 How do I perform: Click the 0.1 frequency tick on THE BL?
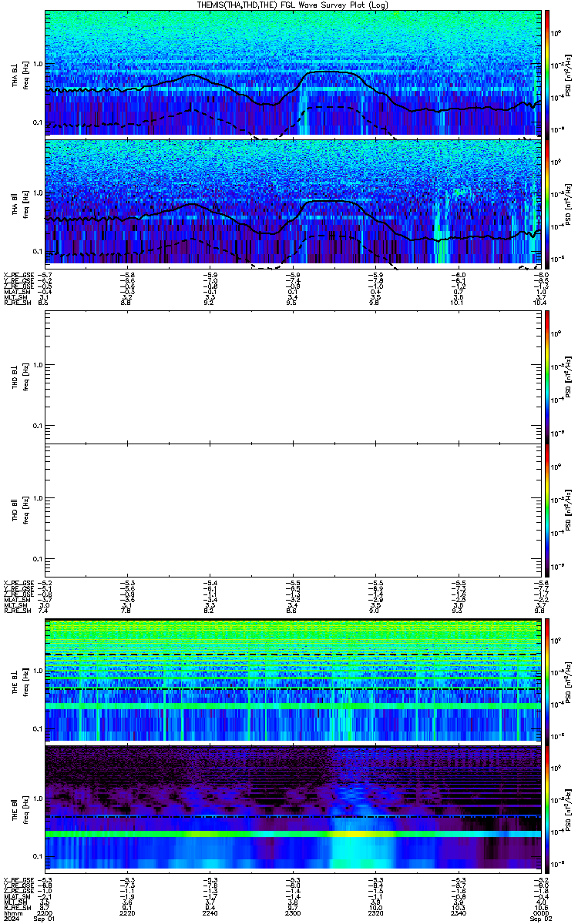38,729
